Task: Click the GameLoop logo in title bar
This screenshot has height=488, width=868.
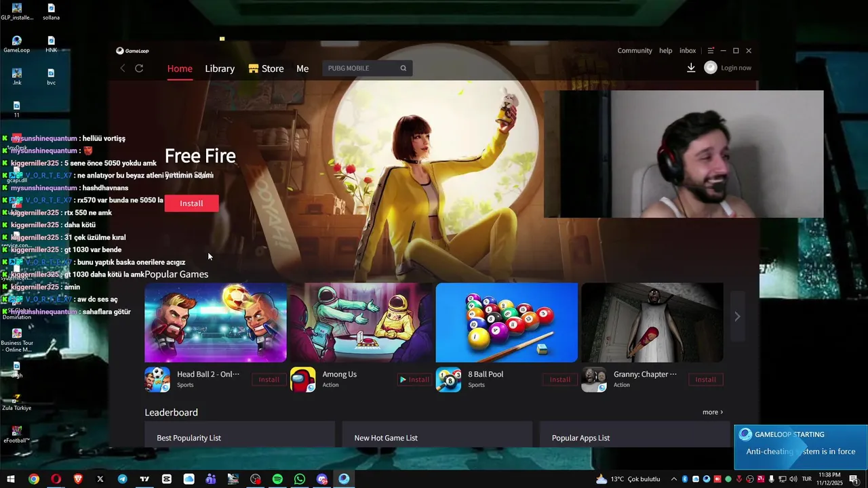Action: coord(132,51)
